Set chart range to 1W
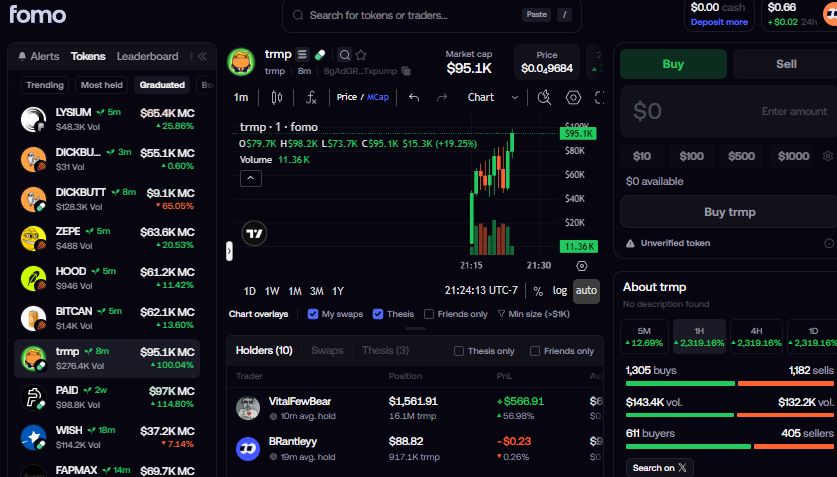 [272, 291]
